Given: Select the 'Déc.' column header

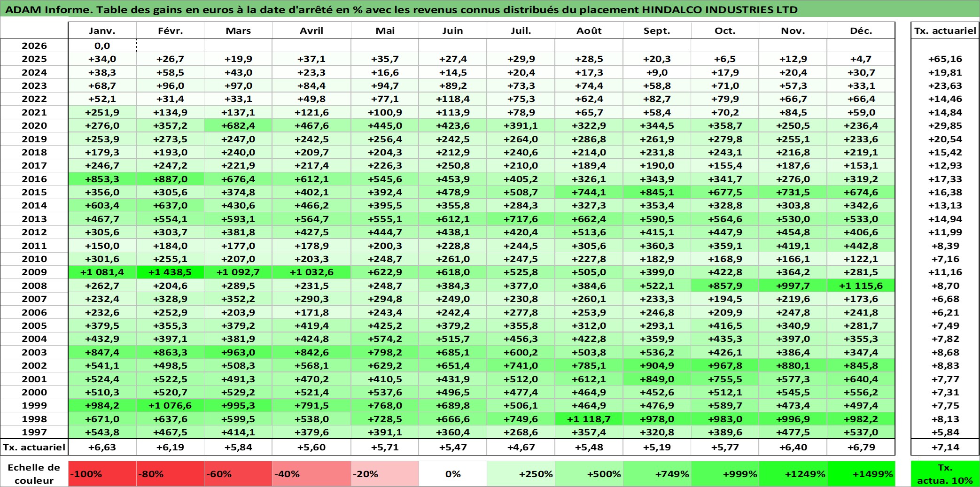Looking at the screenshot, I should tap(861, 31).
